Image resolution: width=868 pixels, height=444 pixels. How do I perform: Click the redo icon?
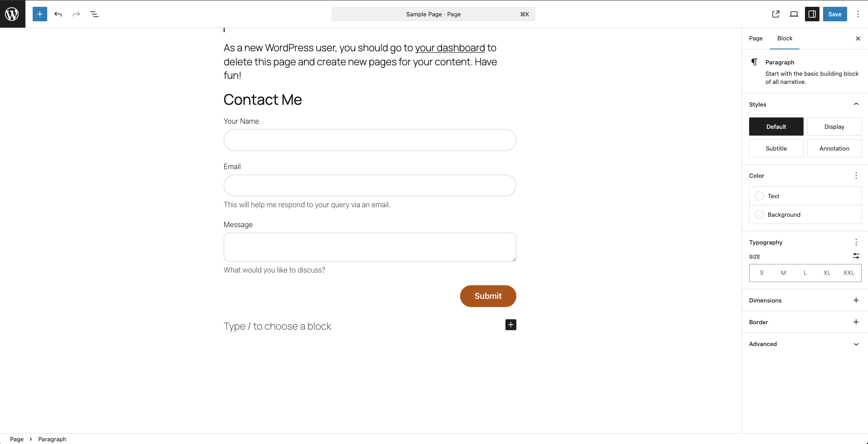75,14
